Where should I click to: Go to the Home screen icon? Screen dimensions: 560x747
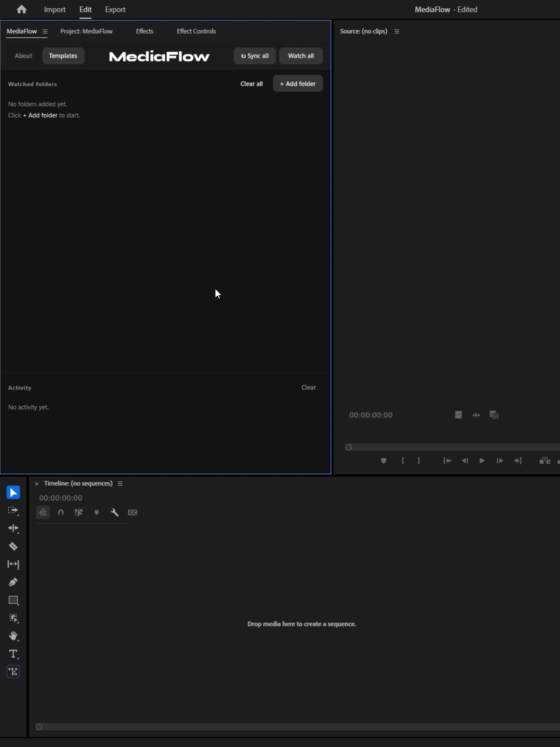[x=21, y=9]
